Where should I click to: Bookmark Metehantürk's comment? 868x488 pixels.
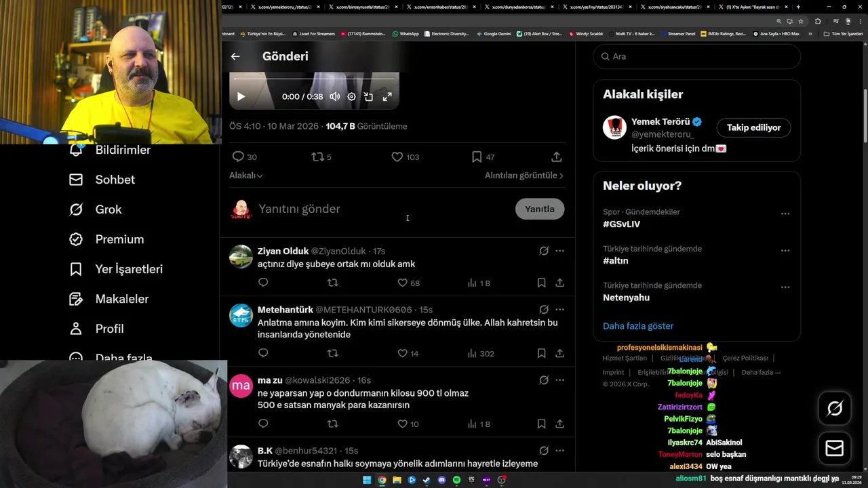point(541,353)
